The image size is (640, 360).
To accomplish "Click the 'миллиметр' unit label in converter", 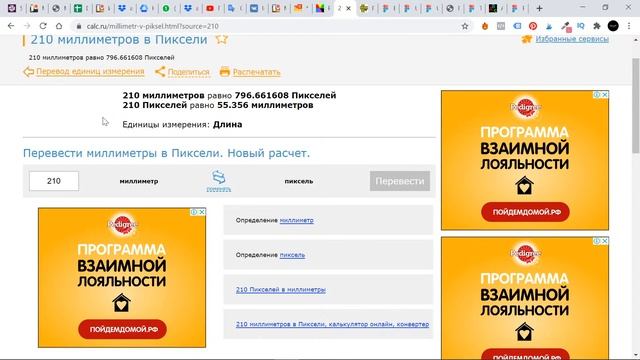I will 139,181.
